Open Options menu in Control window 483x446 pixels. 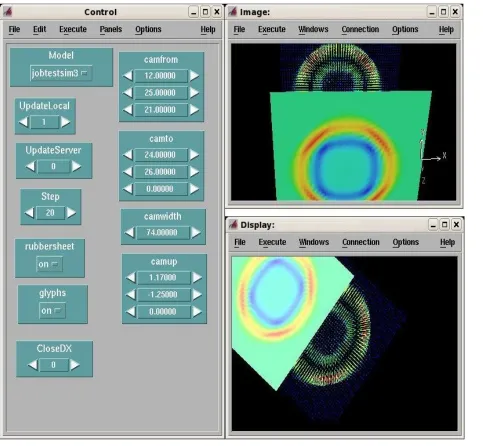pyautogui.click(x=148, y=29)
